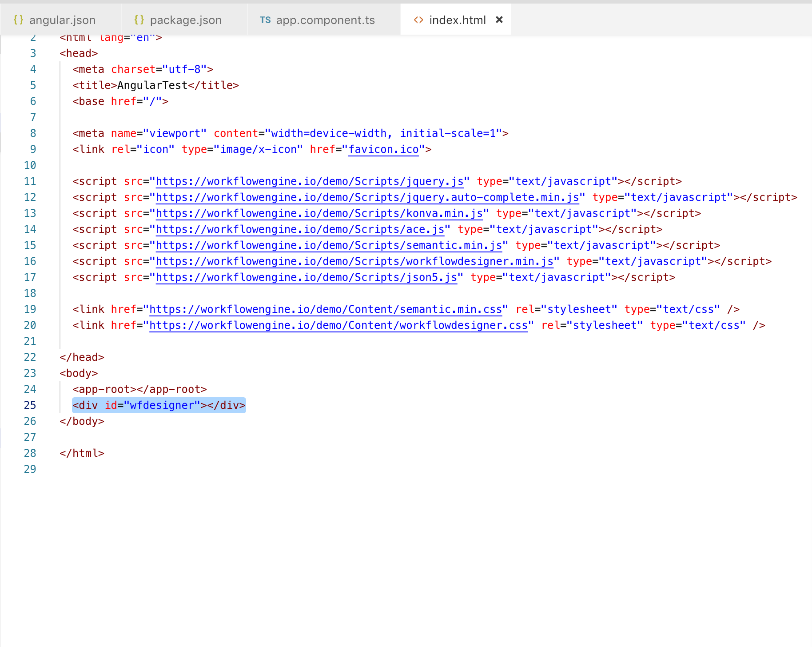
Task: Follow the konva.min.js script URL
Action: [319, 213]
